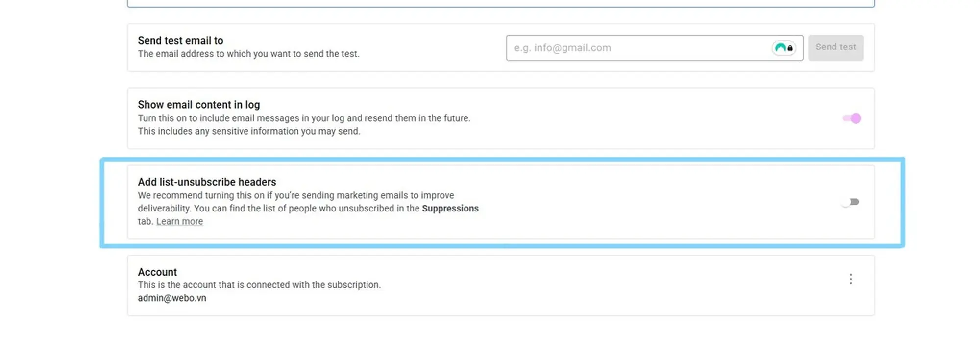Click the 'Turn this on to include' description
Image resolution: width=980 pixels, height=351 pixels.
click(304, 118)
